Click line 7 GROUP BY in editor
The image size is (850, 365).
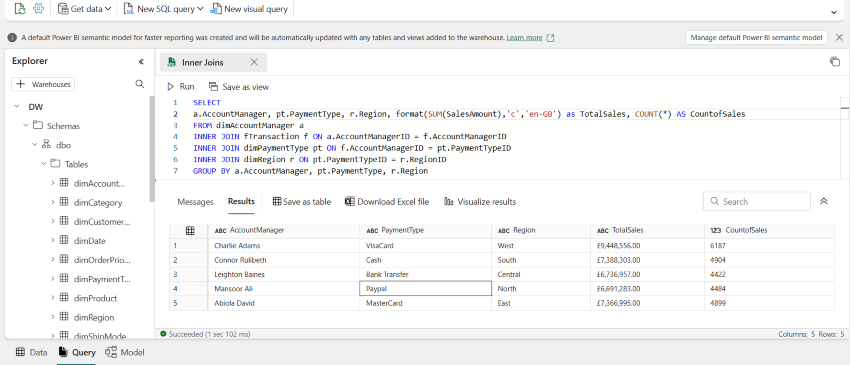311,171
